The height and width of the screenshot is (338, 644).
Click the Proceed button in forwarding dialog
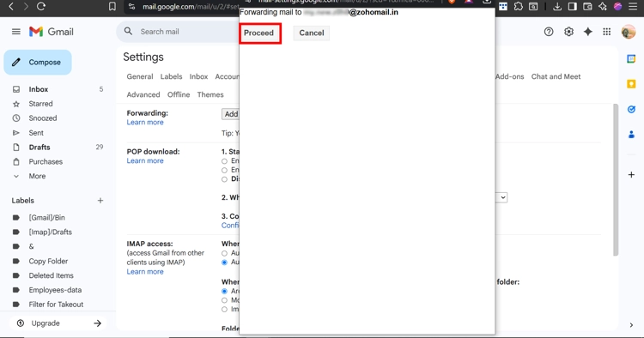coord(259,33)
